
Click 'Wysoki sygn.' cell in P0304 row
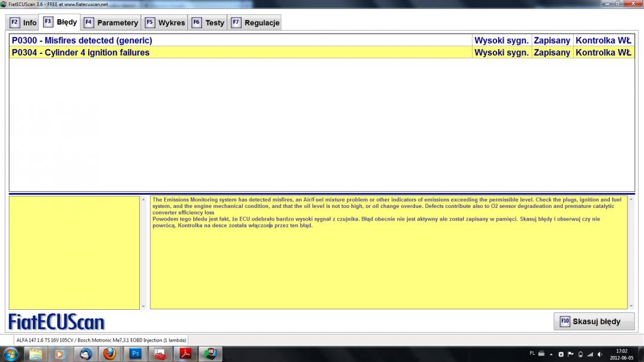501,53
